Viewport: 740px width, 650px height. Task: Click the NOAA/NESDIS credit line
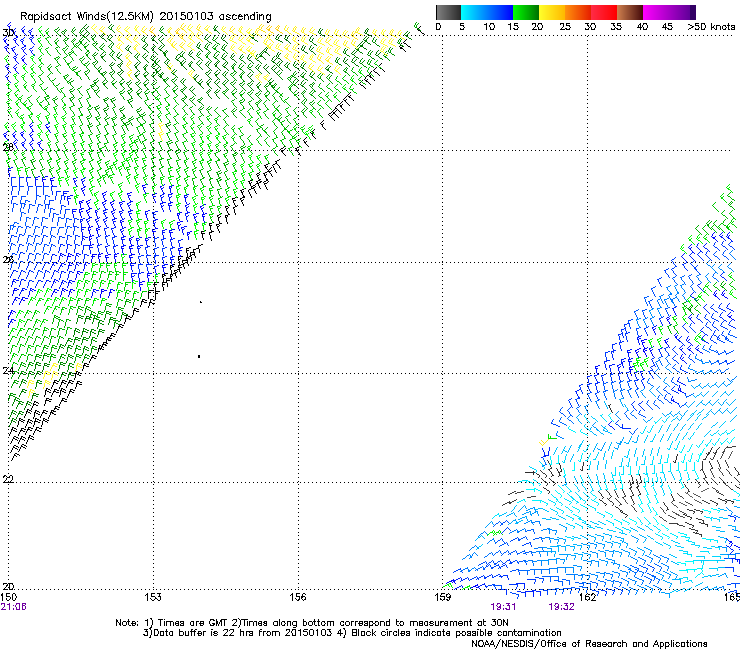click(589, 644)
